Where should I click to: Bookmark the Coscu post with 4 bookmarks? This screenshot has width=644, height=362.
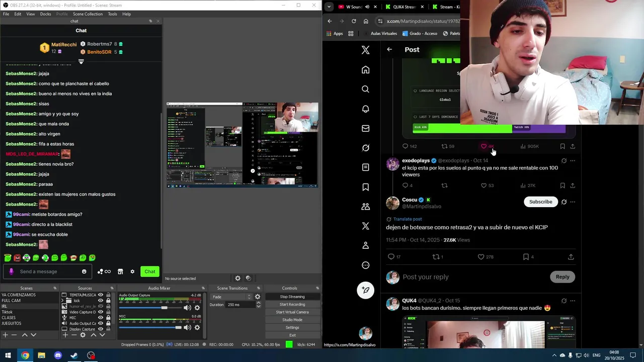(526, 257)
